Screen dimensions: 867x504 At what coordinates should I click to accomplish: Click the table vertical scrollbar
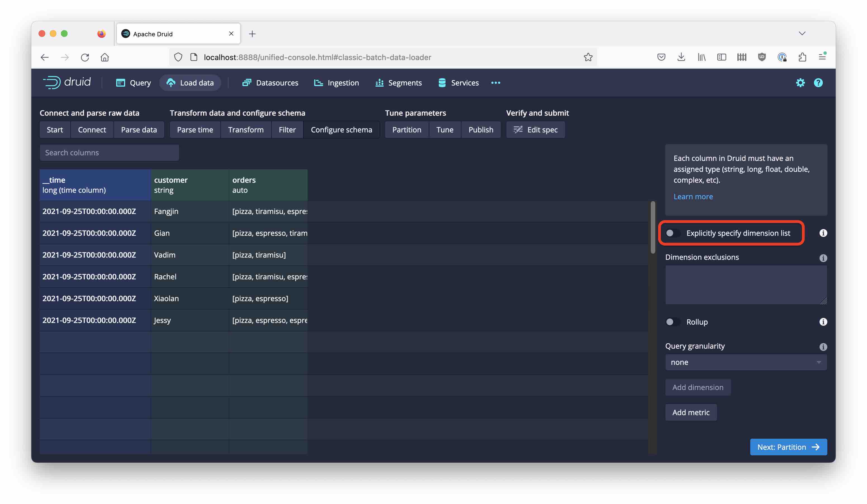point(653,228)
